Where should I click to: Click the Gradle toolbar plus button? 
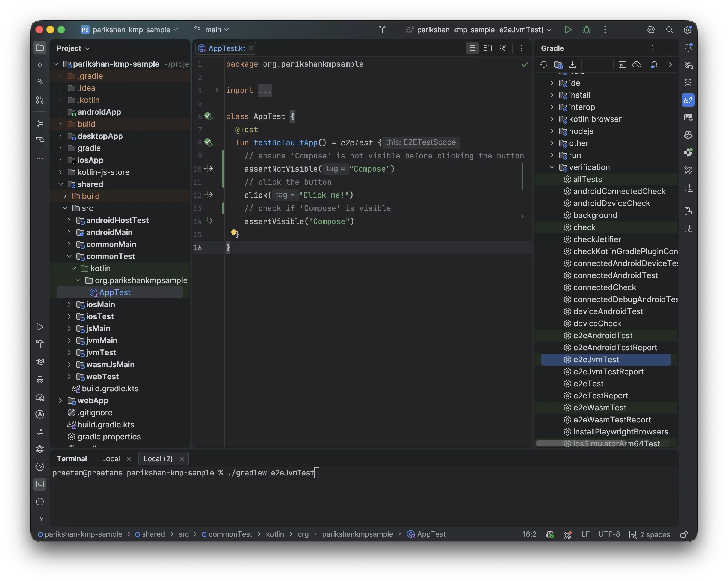tap(590, 64)
